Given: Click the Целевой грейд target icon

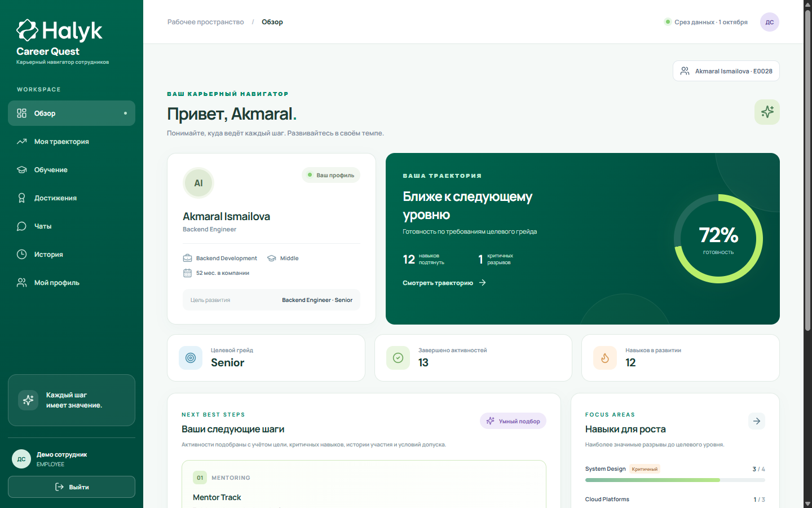Looking at the screenshot, I should 191,358.
